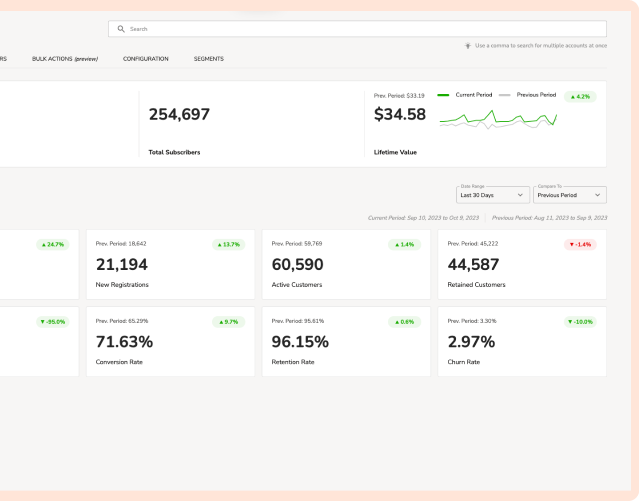Screen dimensions: 639x501
Task: Click the Active Customers label
Action: [297, 285]
